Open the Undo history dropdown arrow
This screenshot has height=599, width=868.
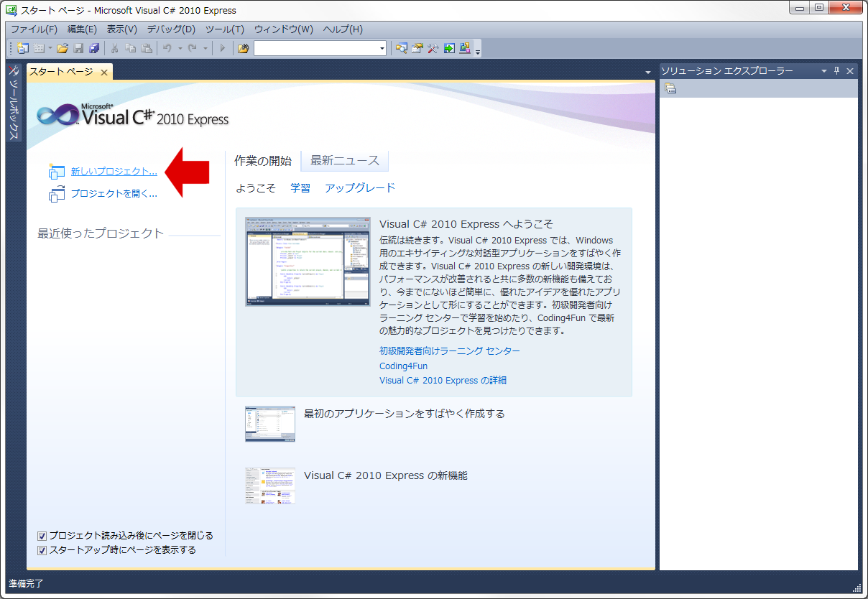(x=180, y=48)
